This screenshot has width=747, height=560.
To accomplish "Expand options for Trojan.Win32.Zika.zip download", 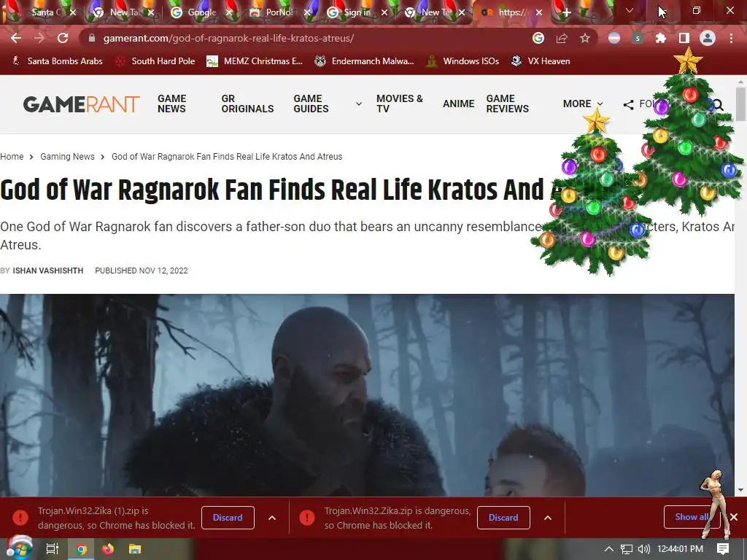I will (x=548, y=518).
